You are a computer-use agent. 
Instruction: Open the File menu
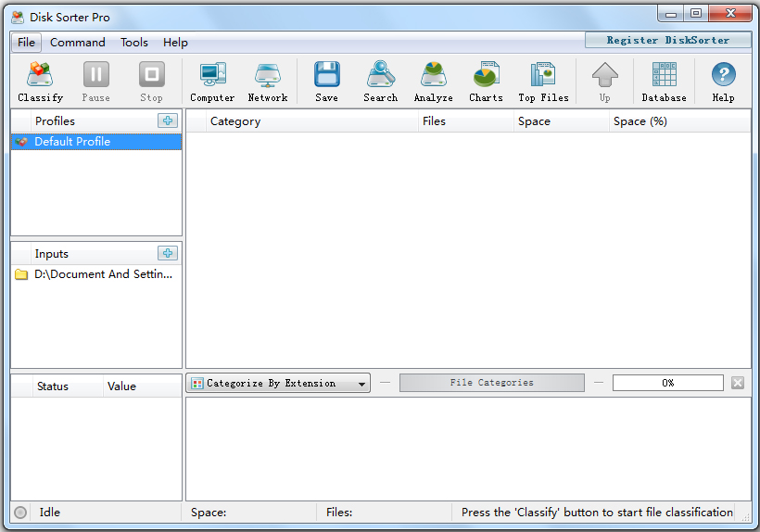(26, 42)
